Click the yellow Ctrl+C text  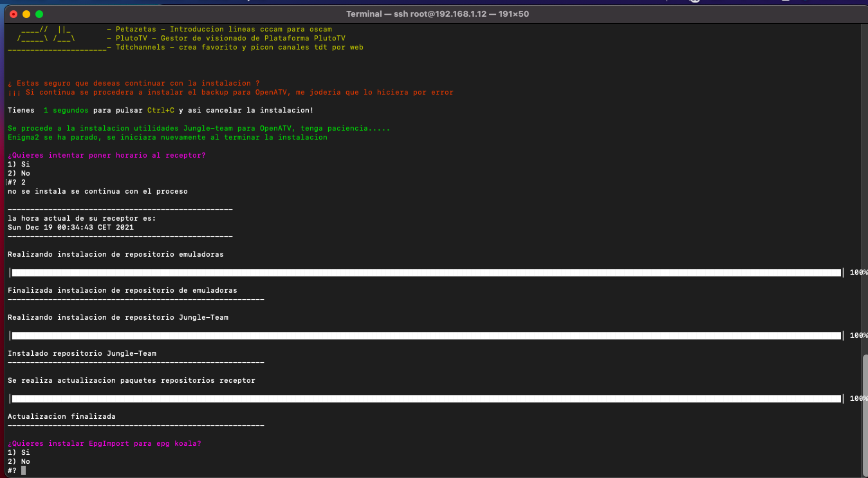[x=160, y=111]
